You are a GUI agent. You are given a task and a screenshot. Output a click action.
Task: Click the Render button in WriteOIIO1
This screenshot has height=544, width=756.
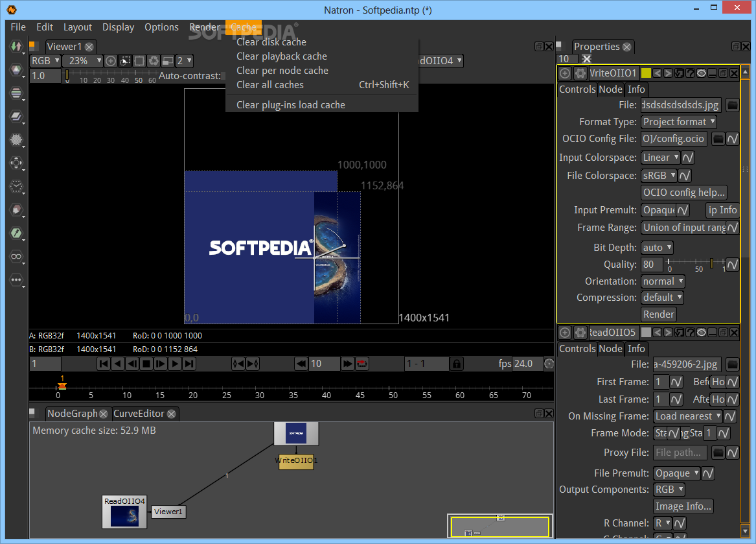click(659, 314)
